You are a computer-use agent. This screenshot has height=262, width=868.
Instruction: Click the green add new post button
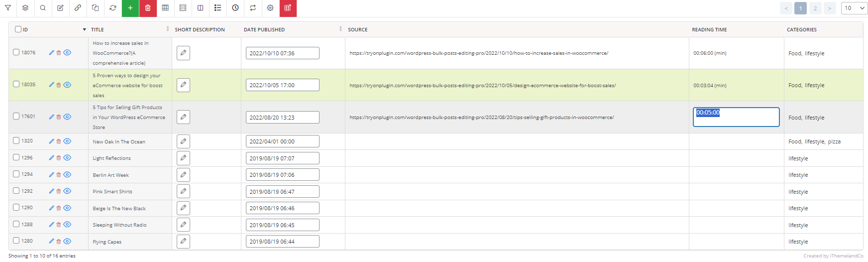[x=130, y=8]
